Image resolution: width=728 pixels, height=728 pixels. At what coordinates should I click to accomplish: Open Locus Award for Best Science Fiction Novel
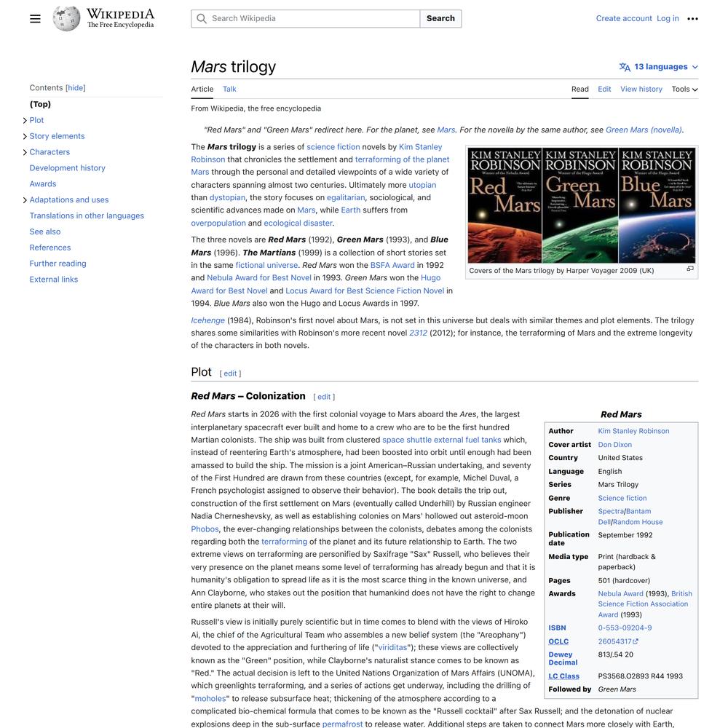[x=365, y=290]
